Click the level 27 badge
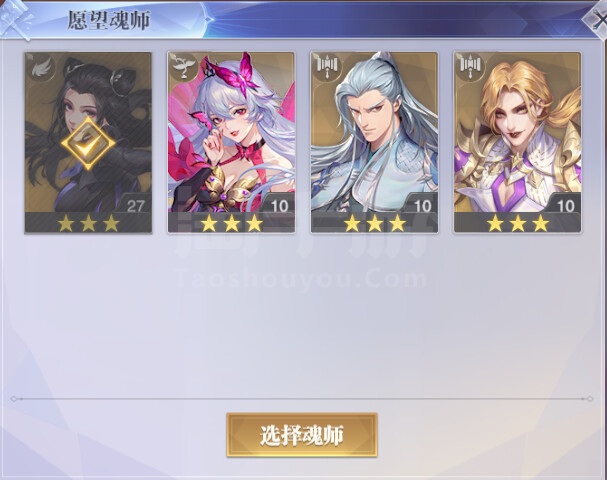The image size is (607, 480). (x=135, y=205)
